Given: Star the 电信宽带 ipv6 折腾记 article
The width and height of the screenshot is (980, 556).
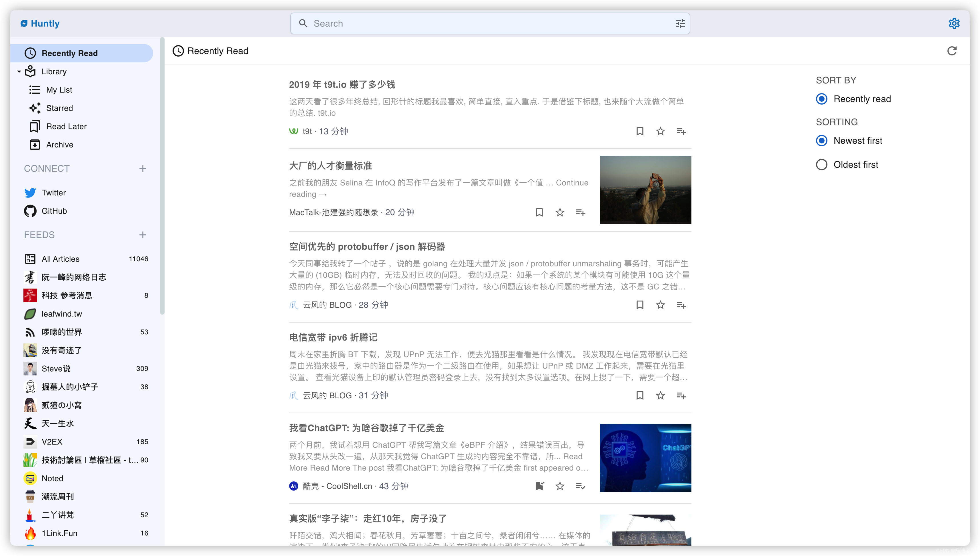Looking at the screenshot, I should coord(661,395).
